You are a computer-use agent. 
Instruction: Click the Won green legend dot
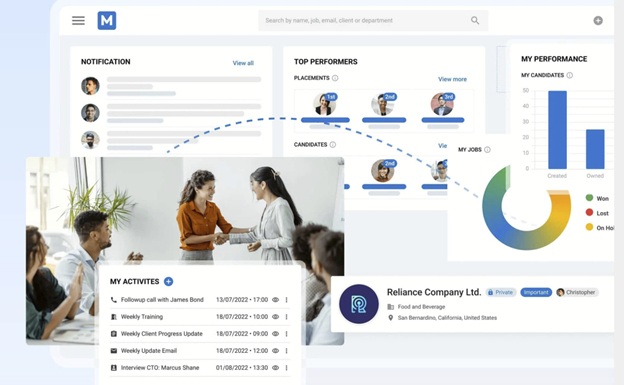(589, 198)
